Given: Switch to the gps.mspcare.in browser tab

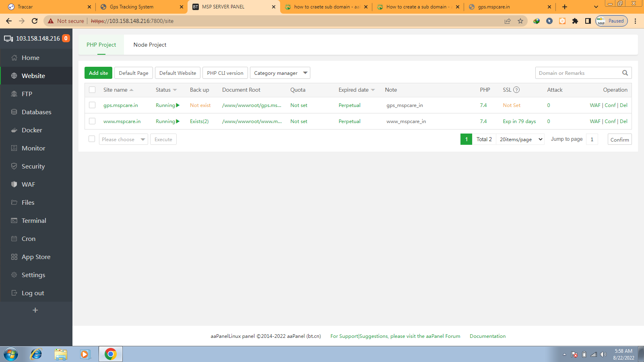Looking at the screenshot, I should [x=510, y=7].
